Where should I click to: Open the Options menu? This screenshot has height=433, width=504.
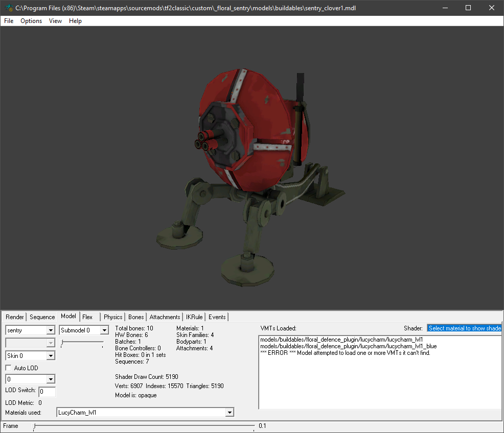(x=31, y=21)
